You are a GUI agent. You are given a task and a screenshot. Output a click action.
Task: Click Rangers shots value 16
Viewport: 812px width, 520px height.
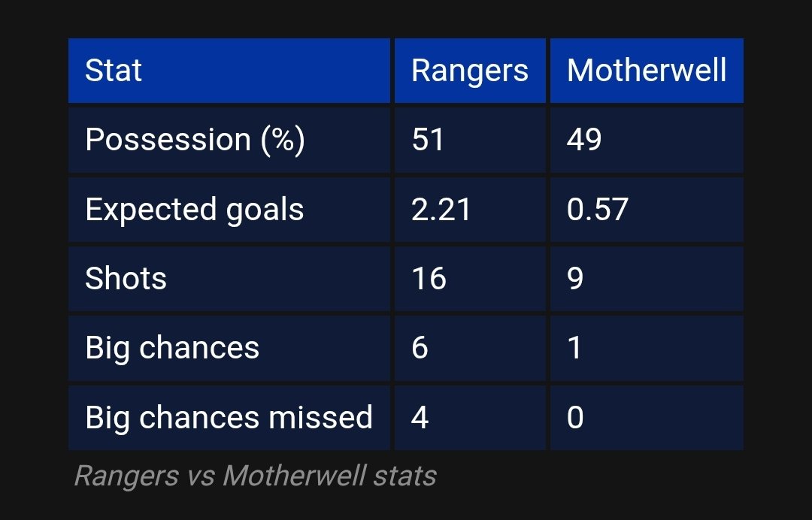pos(429,279)
